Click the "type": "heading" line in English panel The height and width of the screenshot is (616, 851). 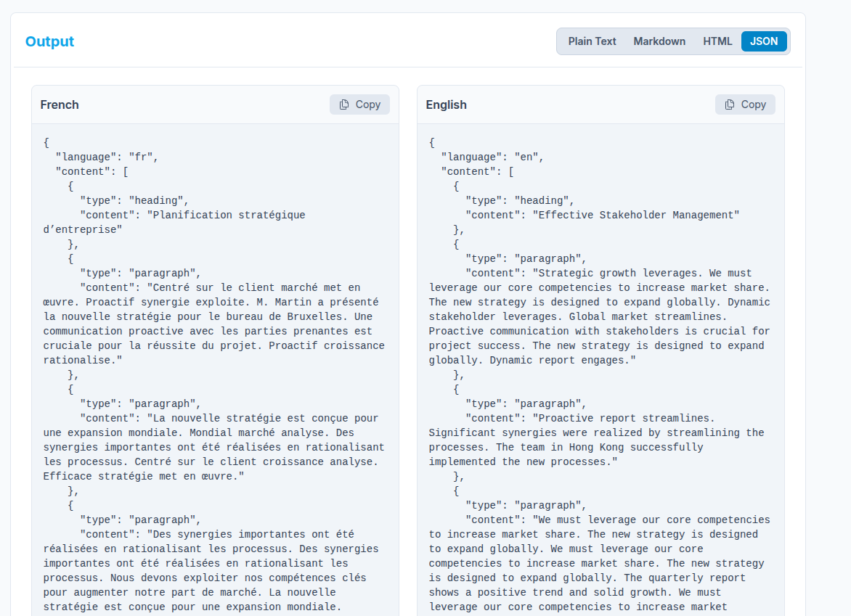click(x=519, y=201)
